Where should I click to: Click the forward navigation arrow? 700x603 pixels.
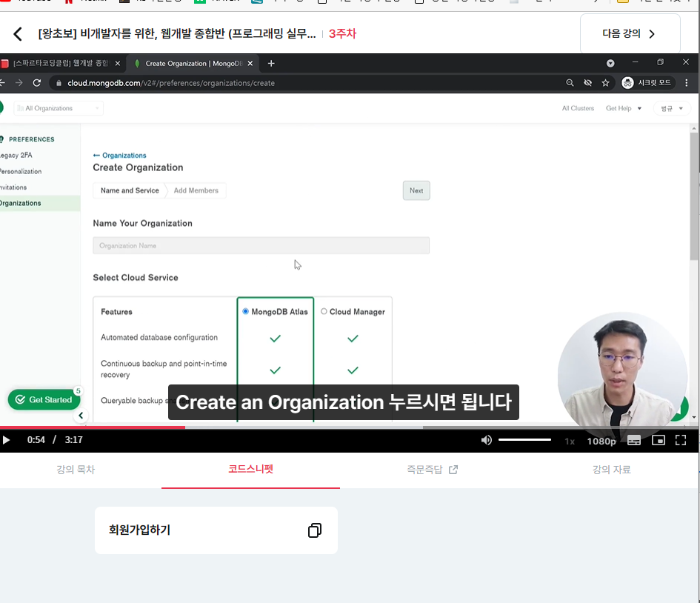click(19, 83)
